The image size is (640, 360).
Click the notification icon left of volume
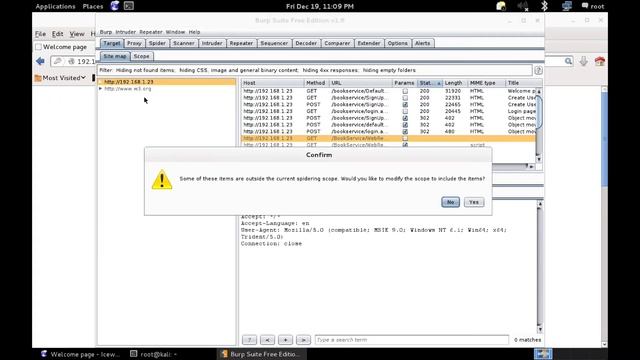point(501,6)
